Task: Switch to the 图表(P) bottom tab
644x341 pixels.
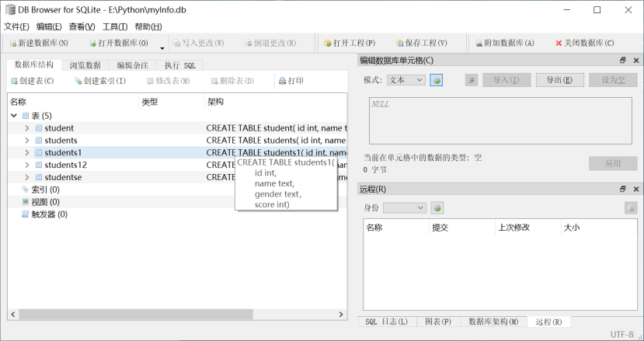Action: (438, 322)
